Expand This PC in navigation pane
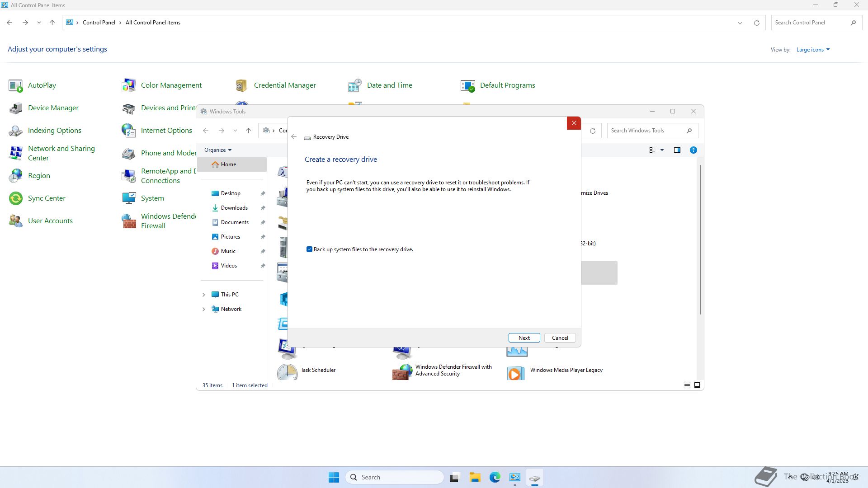 [203, 295]
